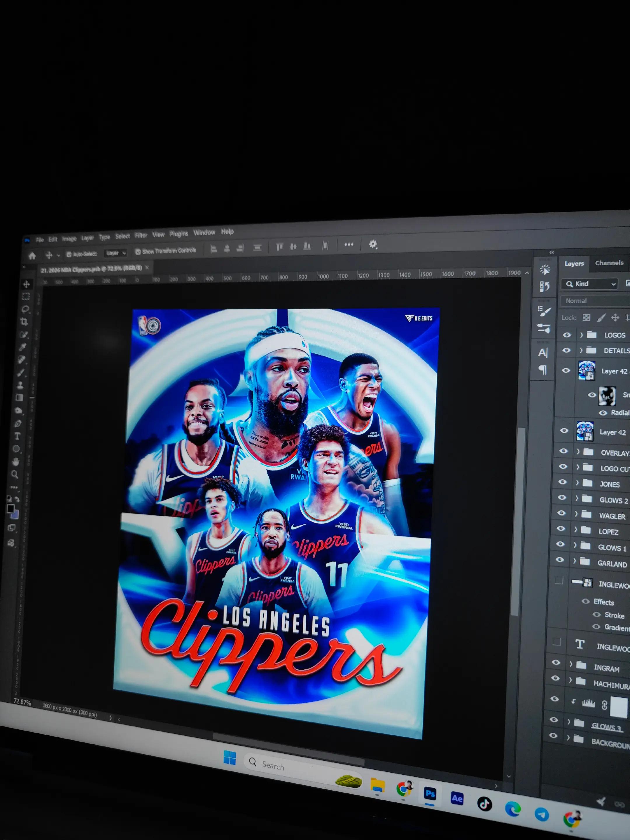The width and height of the screenshot is (630, 840).
Task: Toggle the Show Transform Controls checkbox
Action: [x=138, y=252]
